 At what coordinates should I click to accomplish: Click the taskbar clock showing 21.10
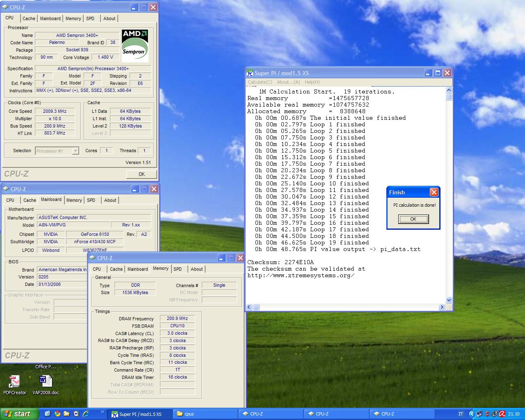coord(514,414)
